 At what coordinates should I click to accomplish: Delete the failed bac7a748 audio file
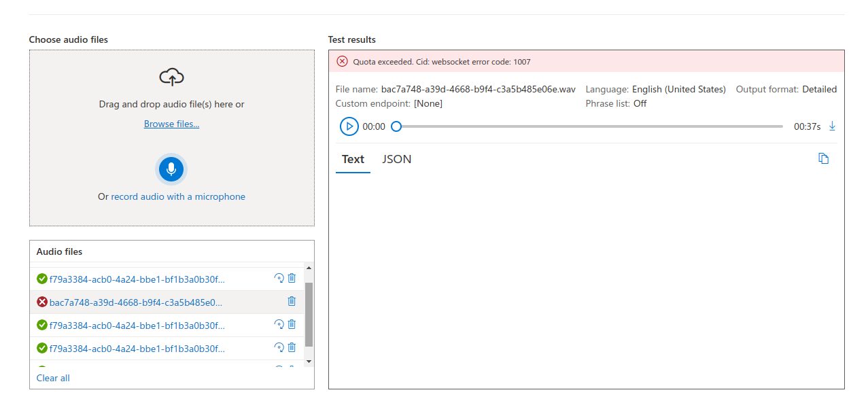point(292,301)
